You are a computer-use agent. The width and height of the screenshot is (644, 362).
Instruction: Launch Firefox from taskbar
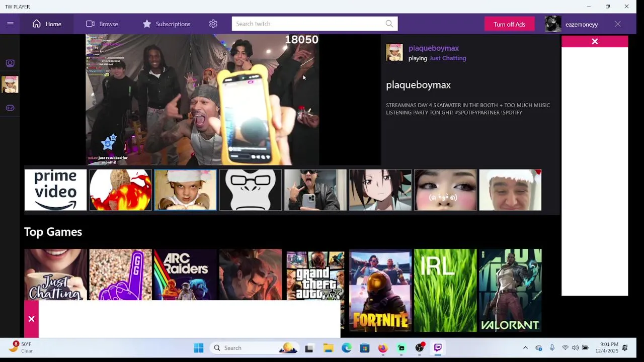coord(383,348)
